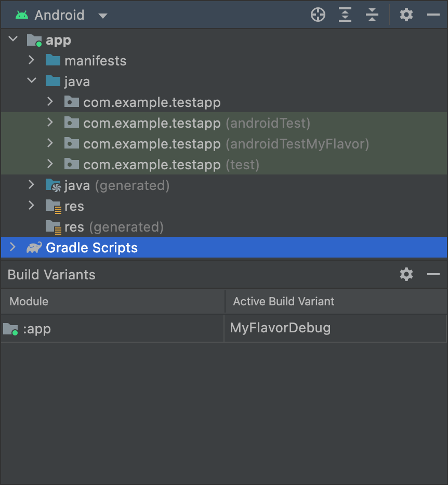The height and width of the screenshot is (485, 448).
Task: Open Build Variants settings gear
Action: (406, 274)
